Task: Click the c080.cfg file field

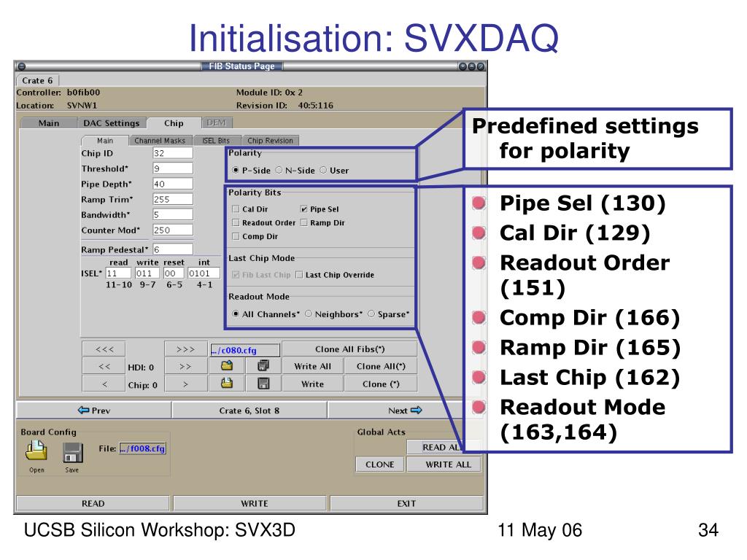Action: pyautogui.click(x=245, y=350)
